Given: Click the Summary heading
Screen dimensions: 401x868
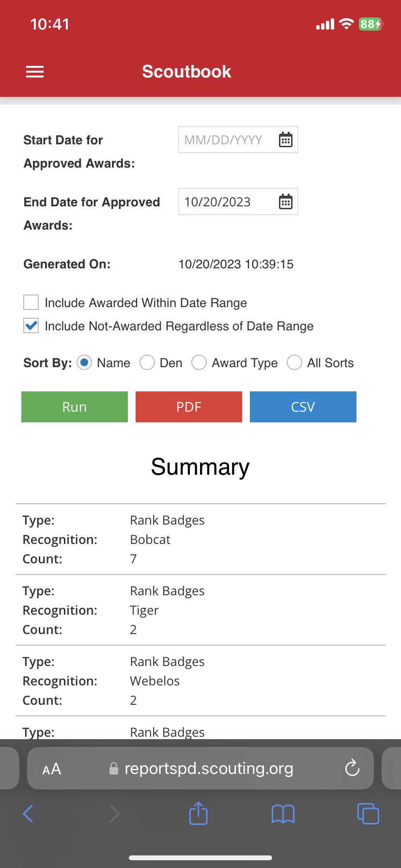Looking at the screenshot, I should coord(200,467).
